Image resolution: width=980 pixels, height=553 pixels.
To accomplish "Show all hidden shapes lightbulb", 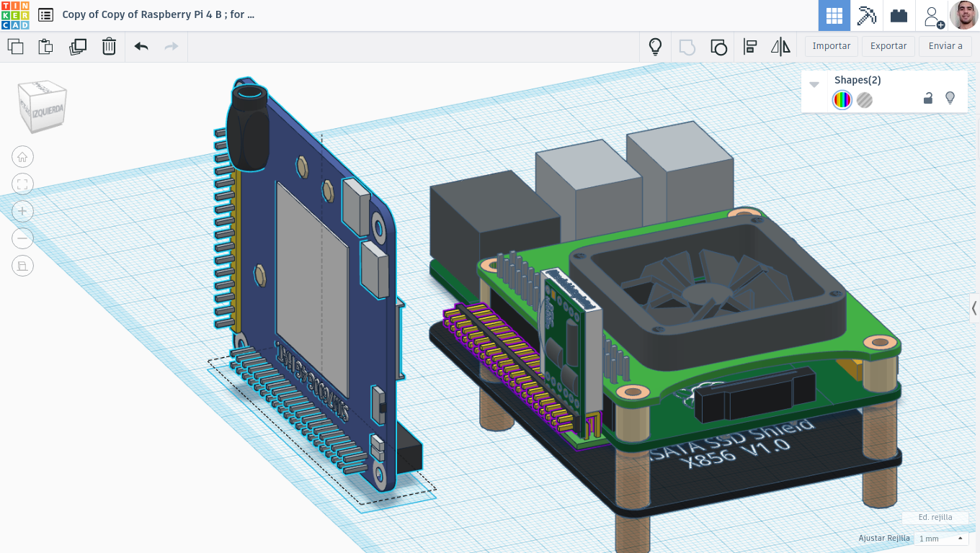I will 655,47.
